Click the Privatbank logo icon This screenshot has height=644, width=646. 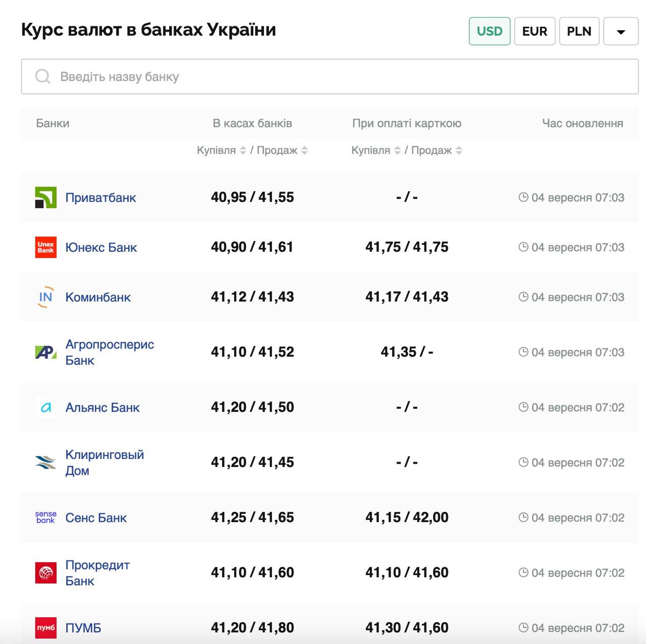point(45,197)
